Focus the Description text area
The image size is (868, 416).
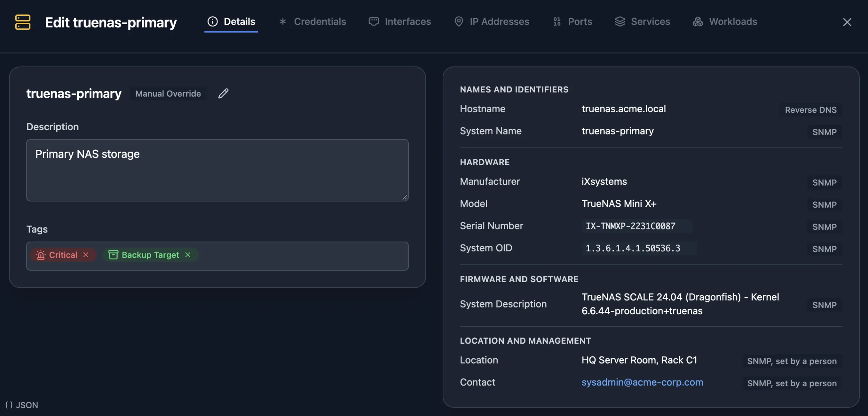217,170
